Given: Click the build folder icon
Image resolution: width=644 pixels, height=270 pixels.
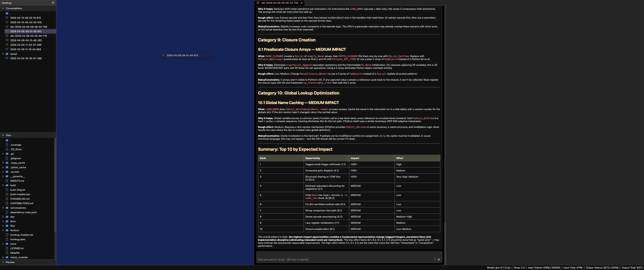Looking at the screenshot, I should tap(7, 185).
